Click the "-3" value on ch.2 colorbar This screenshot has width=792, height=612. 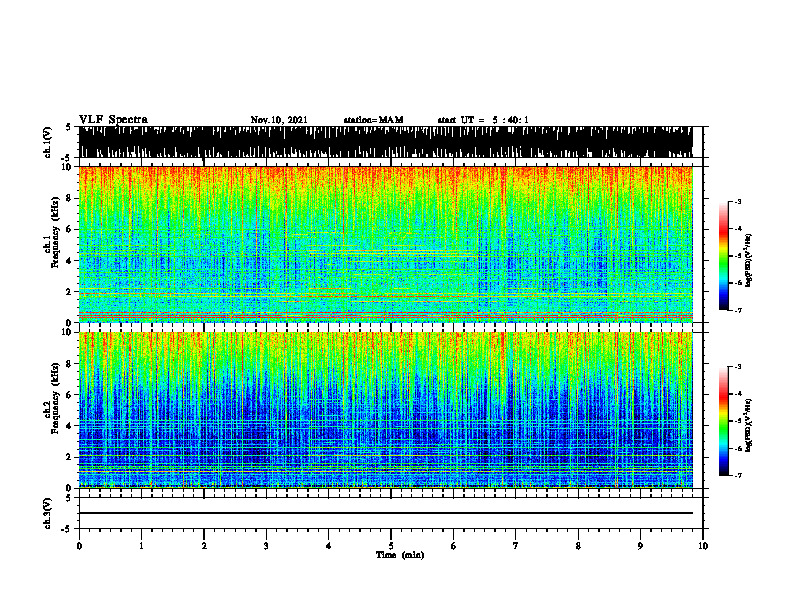(737, 367)
